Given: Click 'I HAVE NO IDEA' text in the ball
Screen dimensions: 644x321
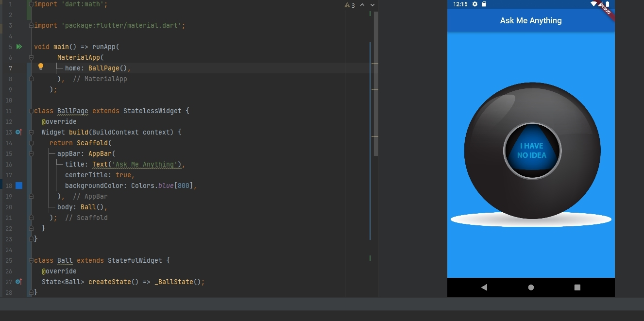Looking at the screenshot, I should coord(532,151).
